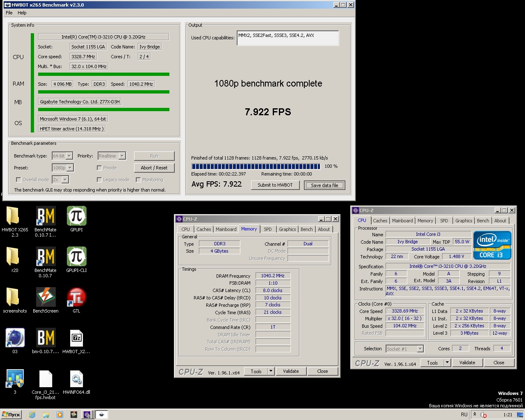The width and height of the screenshot is (525, 420).
Task: Click the Used CPU capabilities text box
Action: tap(288, 38)
